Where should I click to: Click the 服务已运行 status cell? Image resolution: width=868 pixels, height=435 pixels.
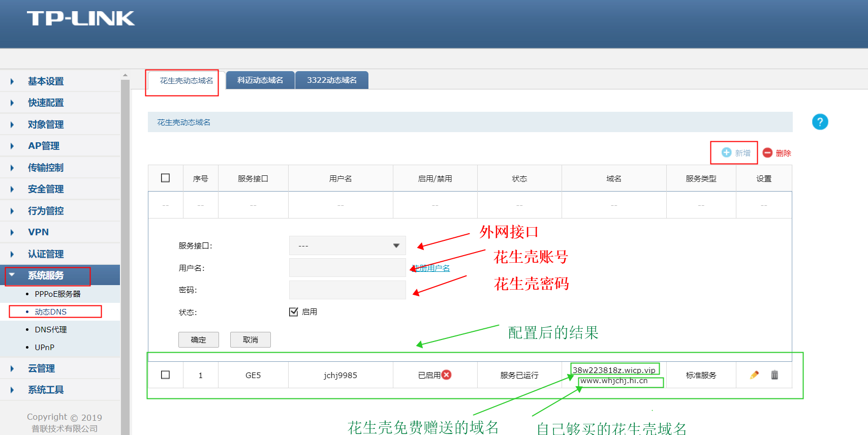coord(519,375)
